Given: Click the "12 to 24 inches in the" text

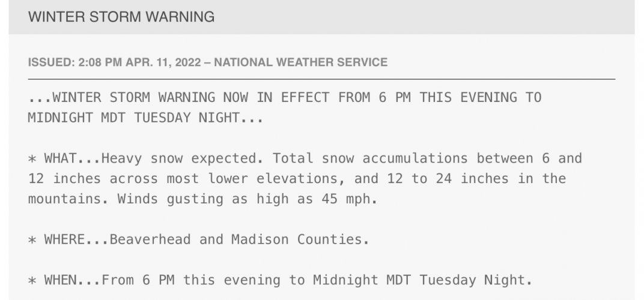Looking at the screenshot, I should click(476, 179).
